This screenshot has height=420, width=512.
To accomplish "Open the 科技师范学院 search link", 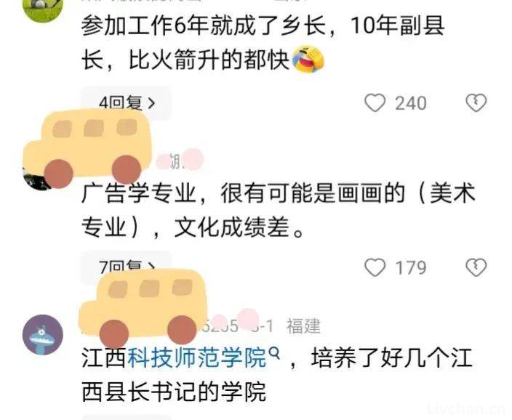I will pyautogui.click(x=197, y=358).
